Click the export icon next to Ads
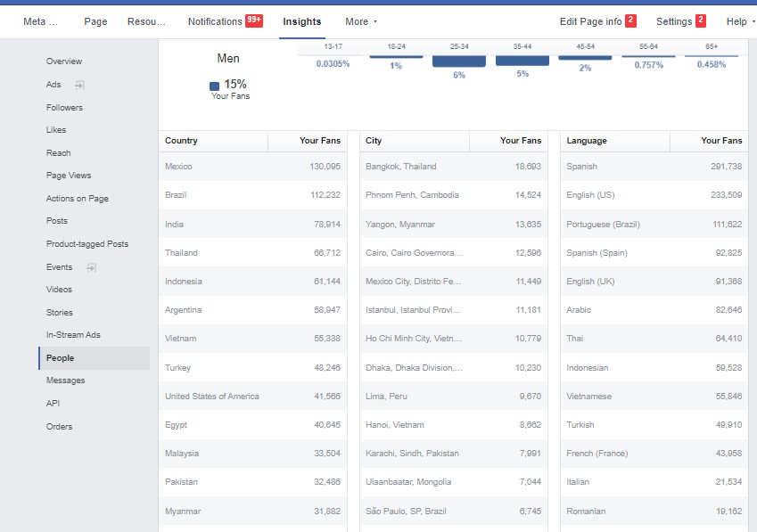 point(79,85)
